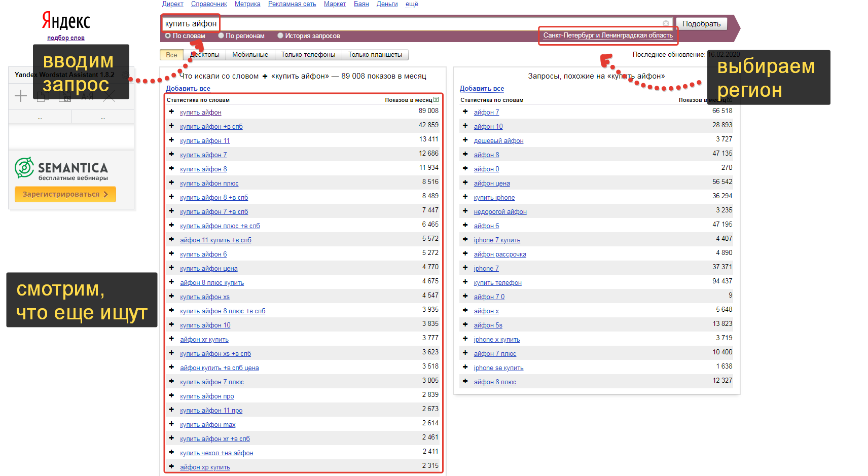The height and width of the screenshot is (476, 868).
Task: Click 'Добавить все' above left statistics table
Action: (188, 88)
